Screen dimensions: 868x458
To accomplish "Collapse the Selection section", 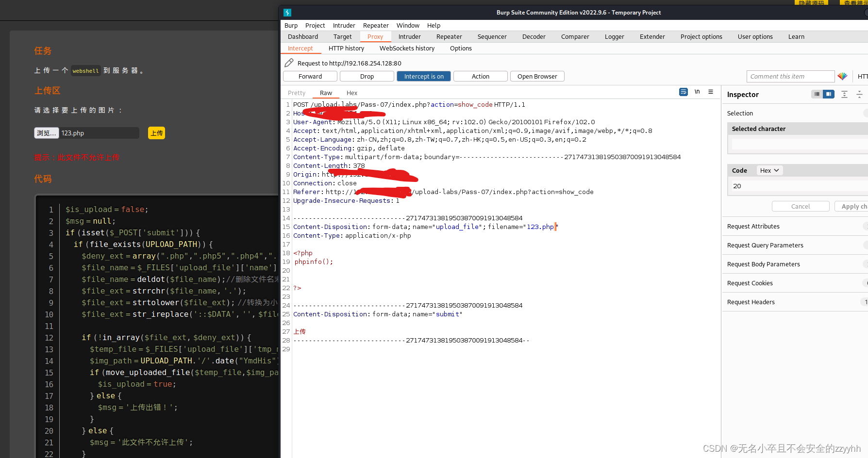I will click(795, 113).
